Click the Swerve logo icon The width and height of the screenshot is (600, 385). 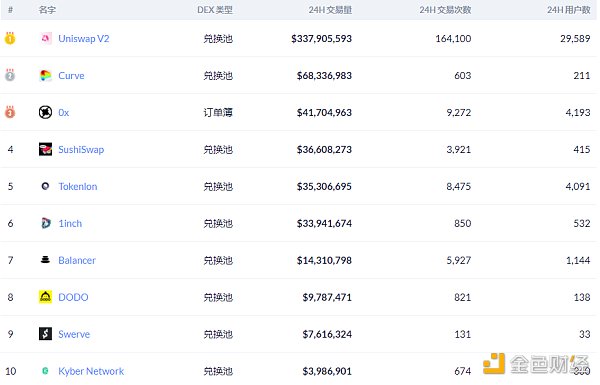tap(46, 334)
